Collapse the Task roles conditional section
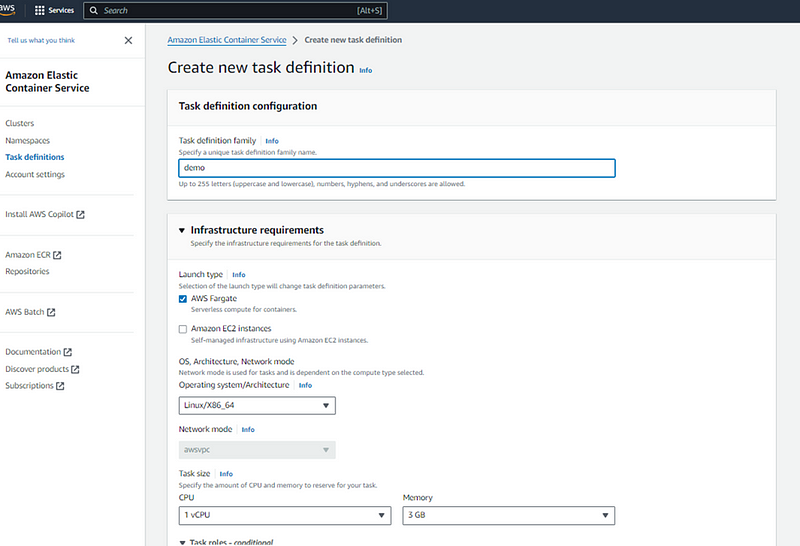This screenshot has height=546, width=800. point(182,542)
